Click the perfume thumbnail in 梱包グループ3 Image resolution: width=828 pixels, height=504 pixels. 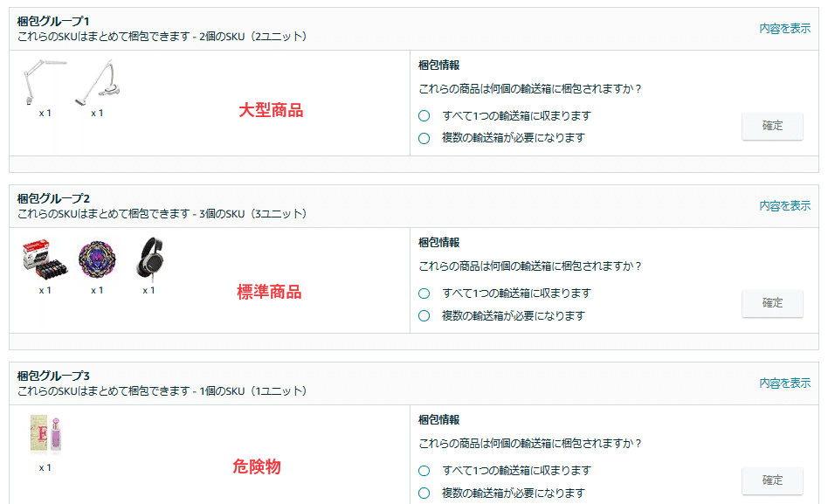pyautogui.click(x=45, y=436)
